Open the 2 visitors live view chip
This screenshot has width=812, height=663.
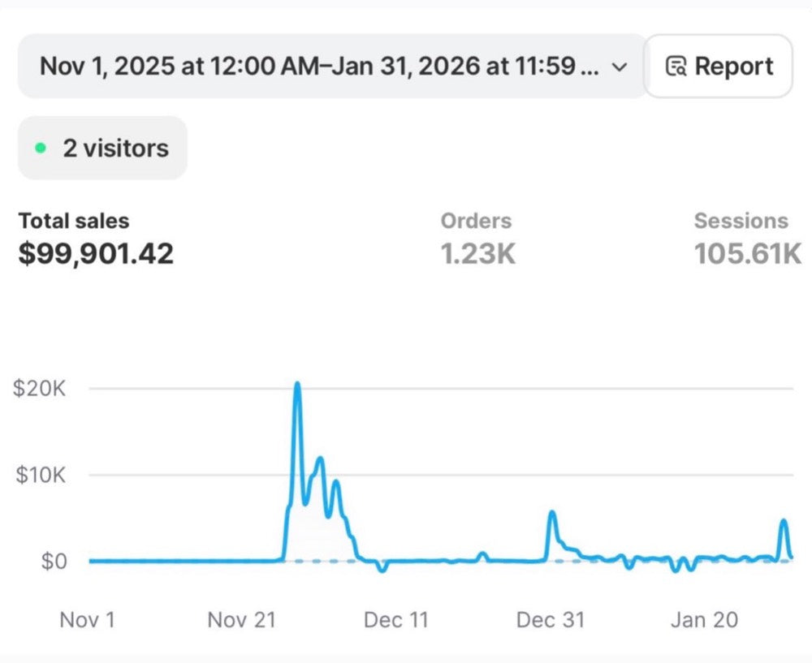click(x=102, y=148)
